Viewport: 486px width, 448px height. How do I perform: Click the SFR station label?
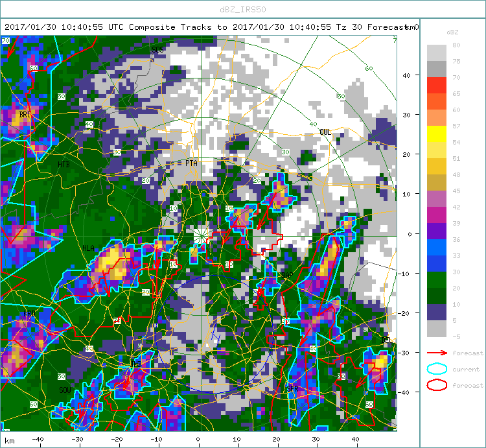293,388
